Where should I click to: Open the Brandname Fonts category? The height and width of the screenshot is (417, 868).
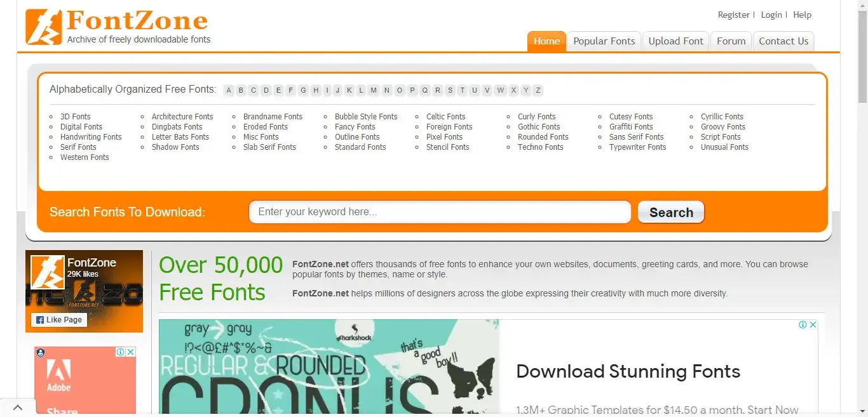273,117
